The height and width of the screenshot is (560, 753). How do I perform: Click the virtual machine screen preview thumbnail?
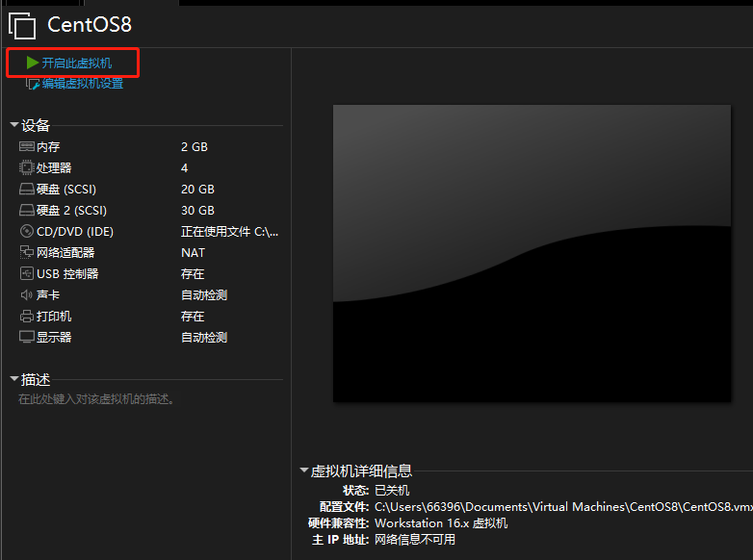click(532, 253)
